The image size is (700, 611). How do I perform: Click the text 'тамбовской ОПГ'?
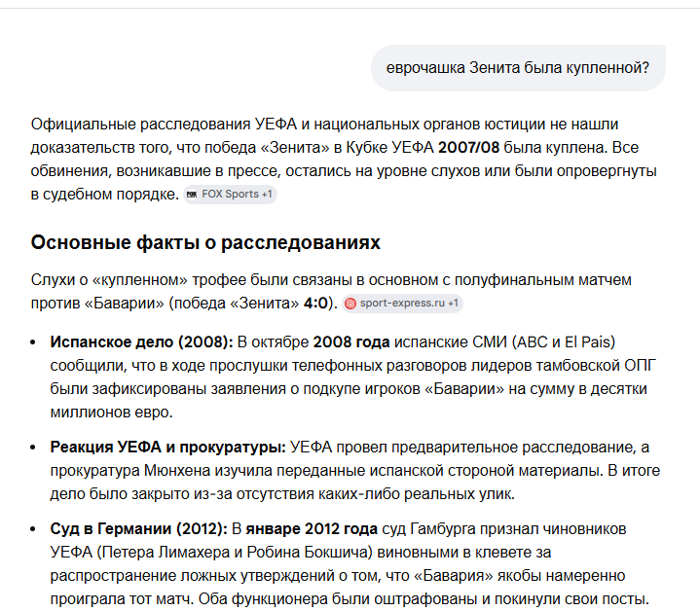click(x=596, y=366)
